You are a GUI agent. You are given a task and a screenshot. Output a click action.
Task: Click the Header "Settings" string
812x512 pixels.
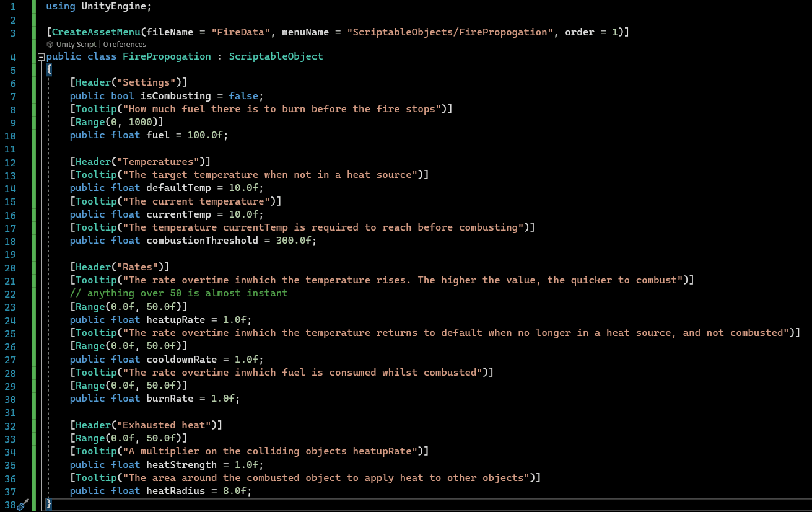click(147, 82)
